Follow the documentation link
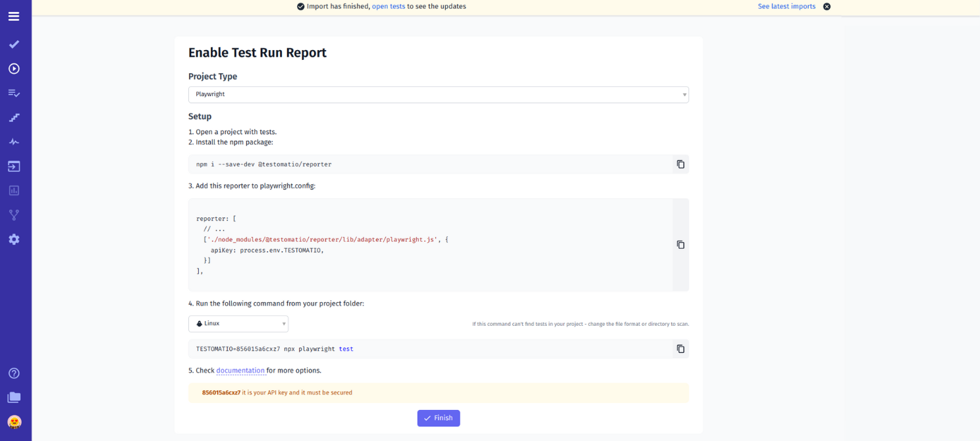980x441 pixels. pos(241,370)
